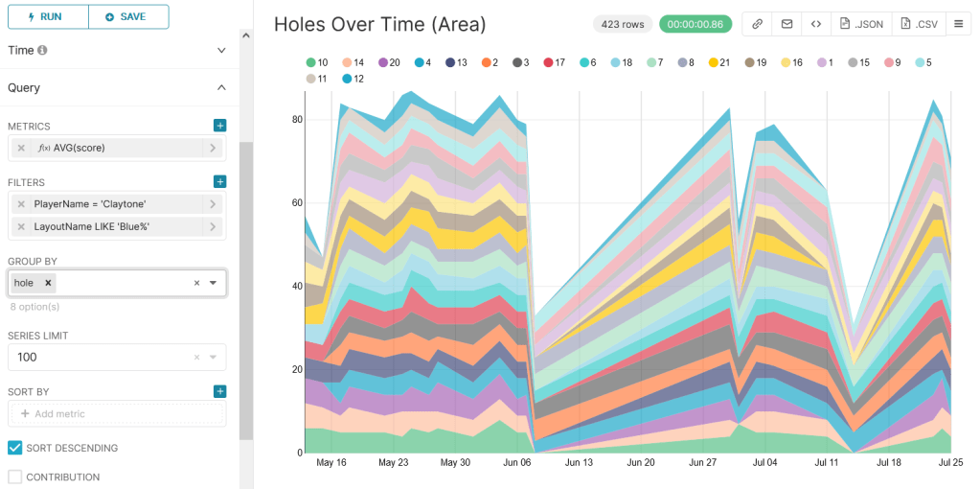Screen dimensions: 980x489
Task: Enable the Contribution checkbox
Action: [x=15, y=477]
